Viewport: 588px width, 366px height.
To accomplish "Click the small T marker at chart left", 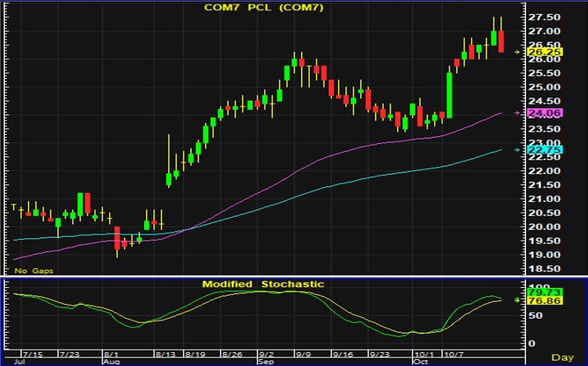I will tap(13, 206).
